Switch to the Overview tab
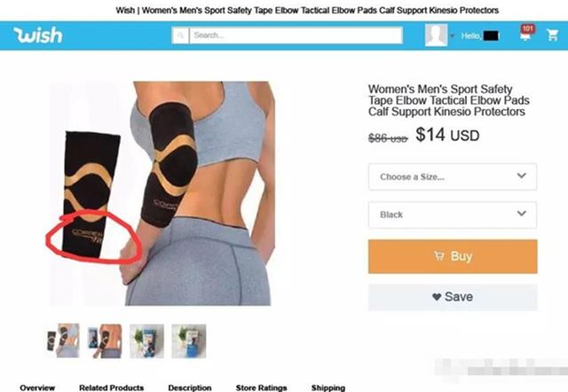Image resolution: width=568 pixels, height=392 pixels. tap(37, 388)
